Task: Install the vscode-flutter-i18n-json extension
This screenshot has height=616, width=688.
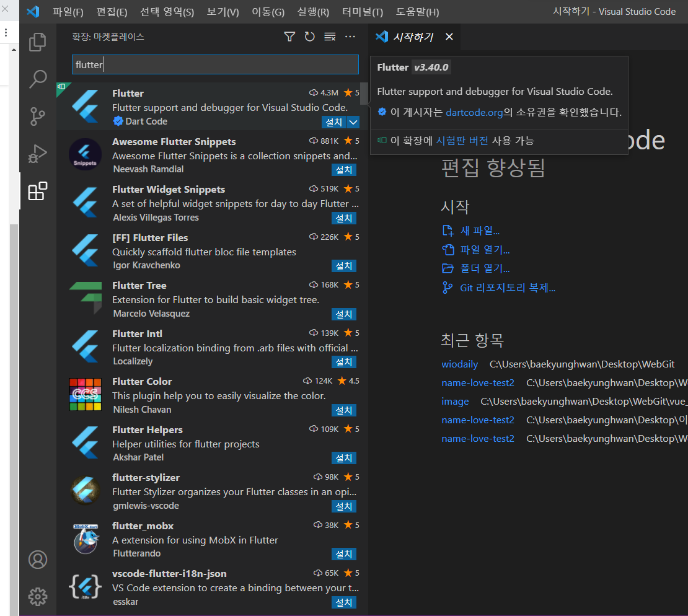Action: [344, 602]
